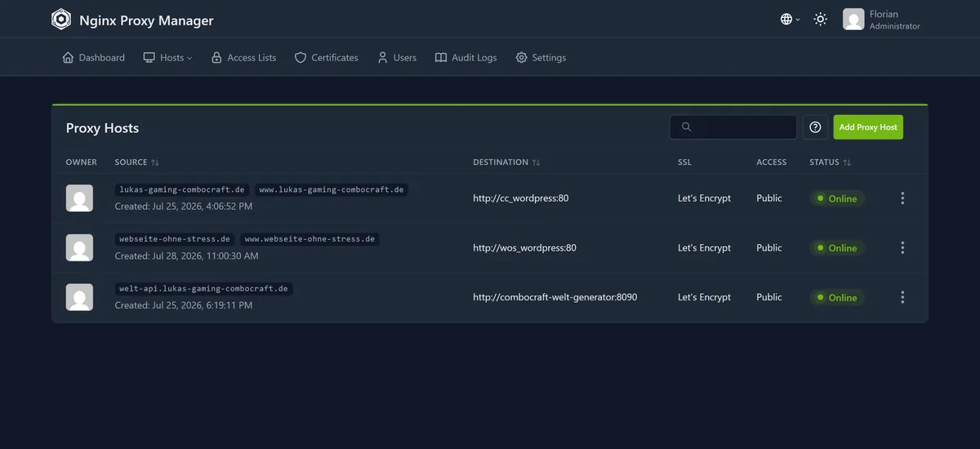This screenshot has width=980, height=449.
Task: Click the webseite-ohne-stress.de domain tag
Action: click(175, 239)
